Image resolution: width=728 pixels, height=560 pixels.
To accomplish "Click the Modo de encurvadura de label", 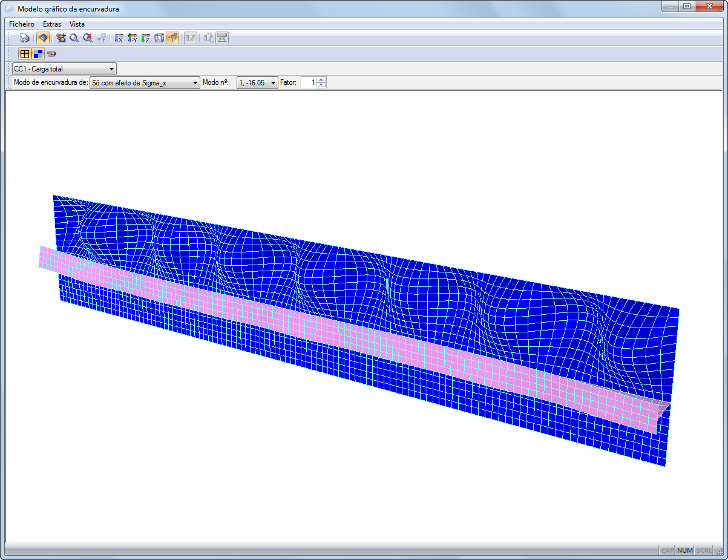I will [x=51, y=83].
